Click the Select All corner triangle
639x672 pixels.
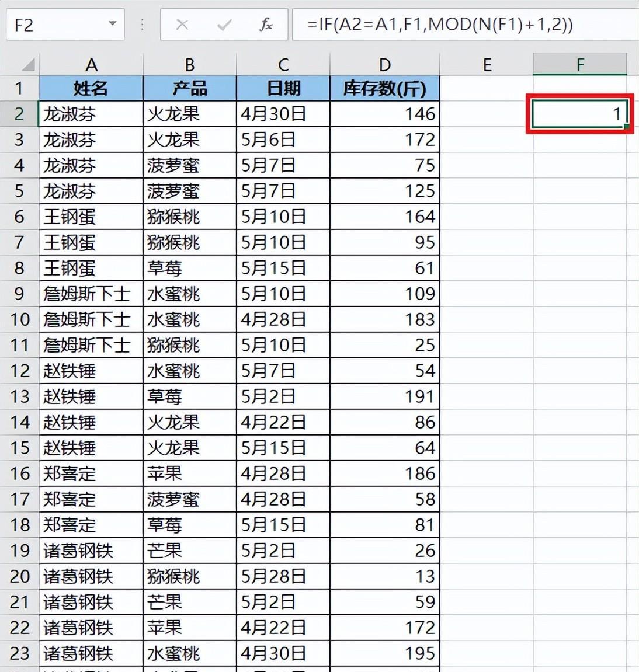coord(28,65)
